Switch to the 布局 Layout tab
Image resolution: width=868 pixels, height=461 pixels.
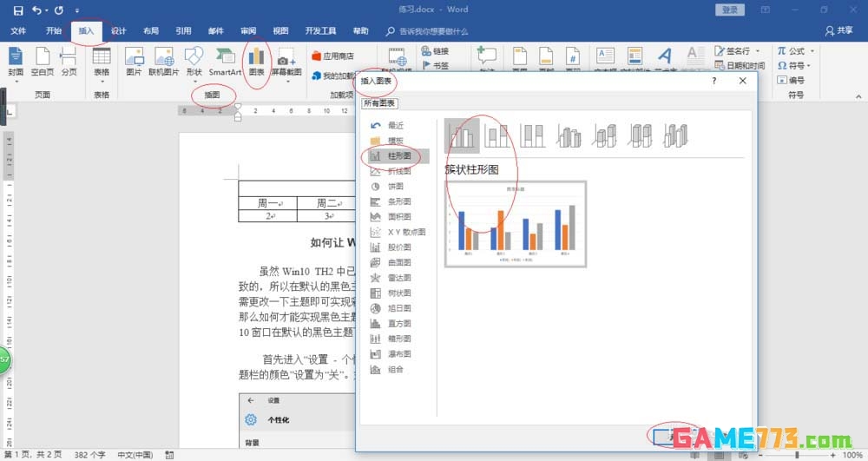tap(150, 31)
